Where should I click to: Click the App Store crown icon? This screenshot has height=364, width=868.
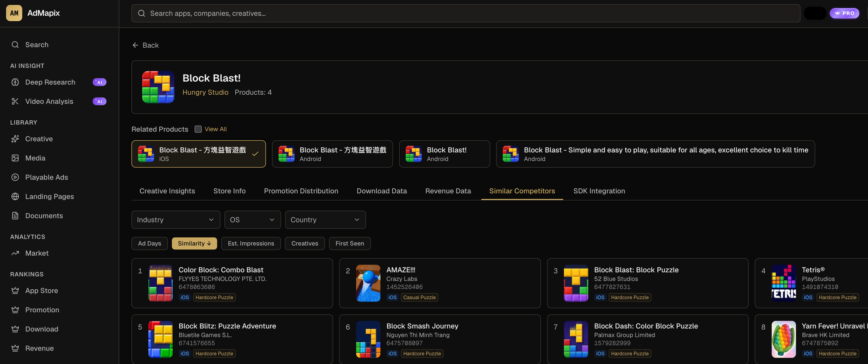coord(15,291)
